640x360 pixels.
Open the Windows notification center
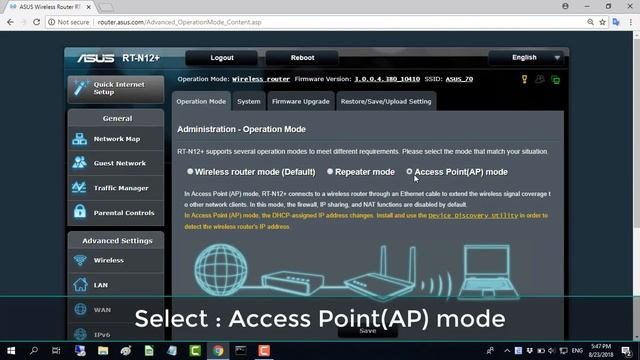click(627, 351)
